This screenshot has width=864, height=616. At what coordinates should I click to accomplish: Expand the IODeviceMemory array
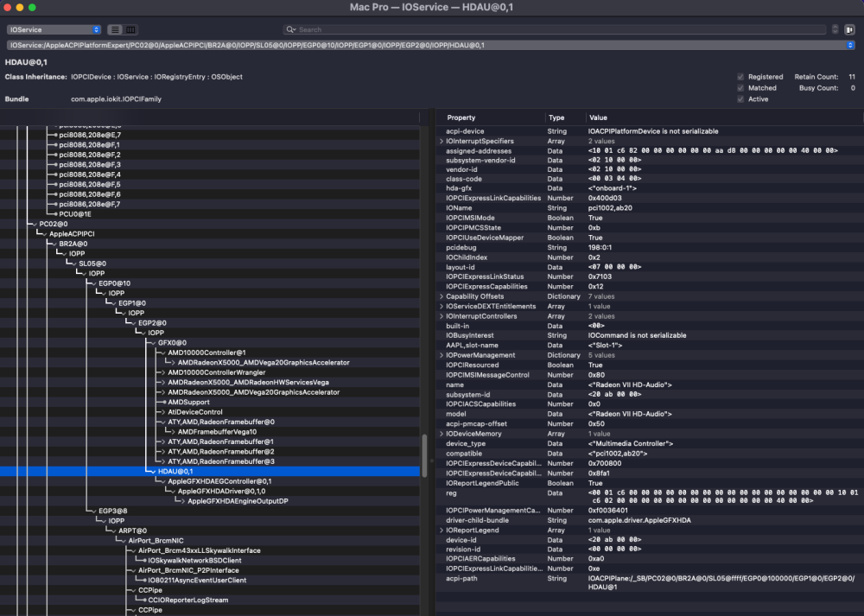click(442, 434)
